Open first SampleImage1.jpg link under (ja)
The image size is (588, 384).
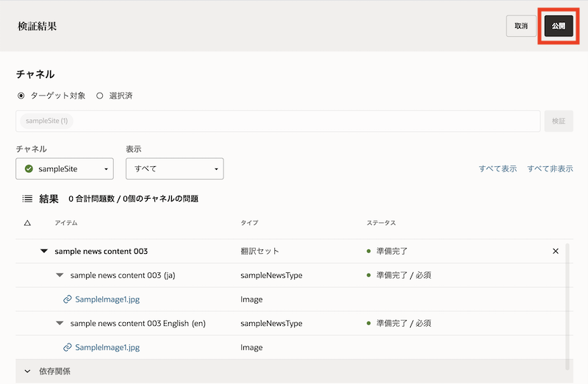click(x=107, y=299)
